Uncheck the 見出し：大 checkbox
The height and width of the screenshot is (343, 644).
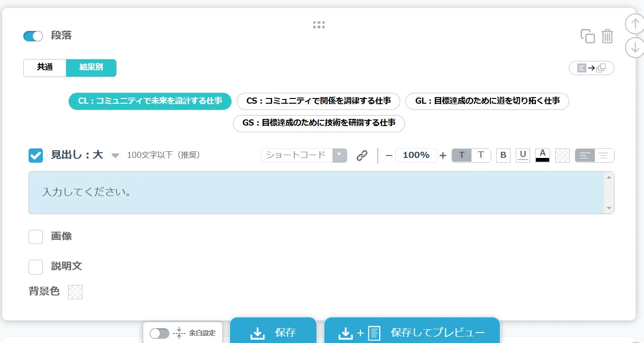(36, 156)
